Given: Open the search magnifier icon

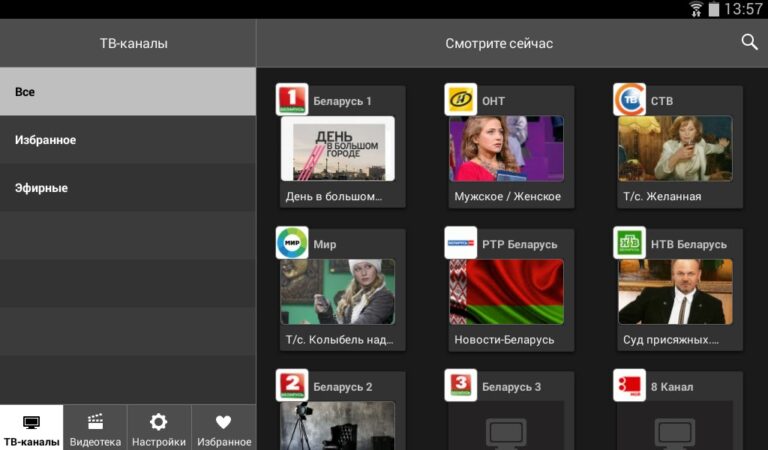Looking at the screenshot, I should click(749, 43).
